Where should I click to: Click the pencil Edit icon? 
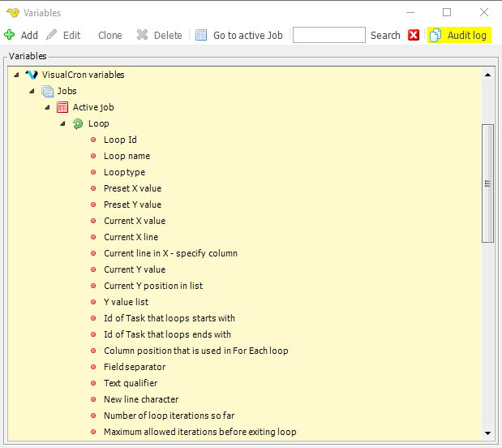52,35
